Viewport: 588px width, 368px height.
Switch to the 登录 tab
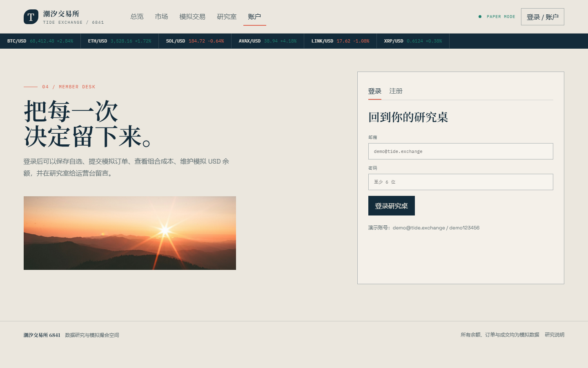point(374,91)
